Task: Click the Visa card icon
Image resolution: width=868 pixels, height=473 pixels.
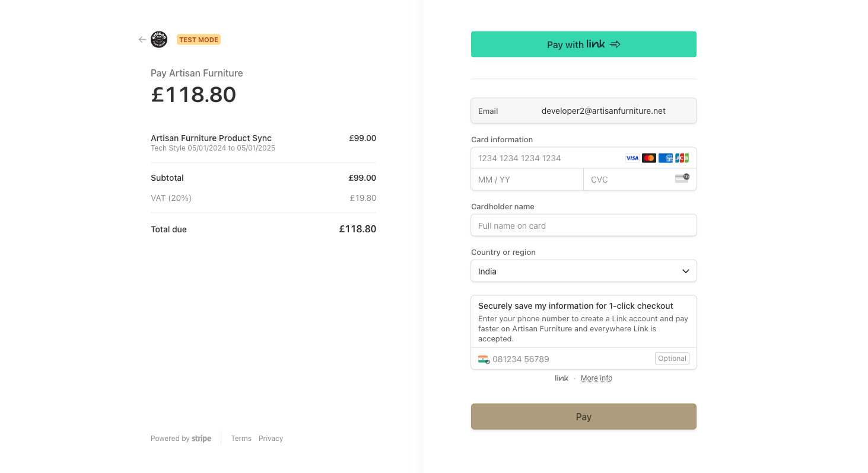Action: [x=632, y=158]
